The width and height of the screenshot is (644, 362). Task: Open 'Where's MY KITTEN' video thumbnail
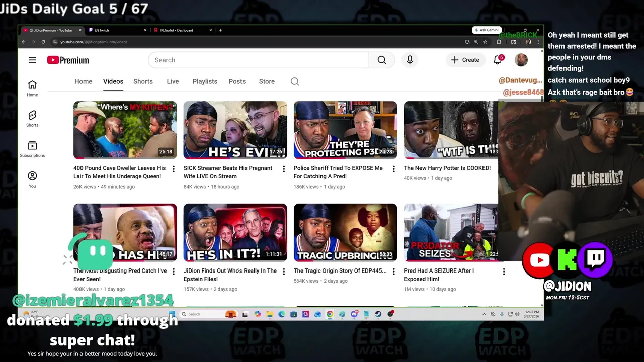click(125, 130)
